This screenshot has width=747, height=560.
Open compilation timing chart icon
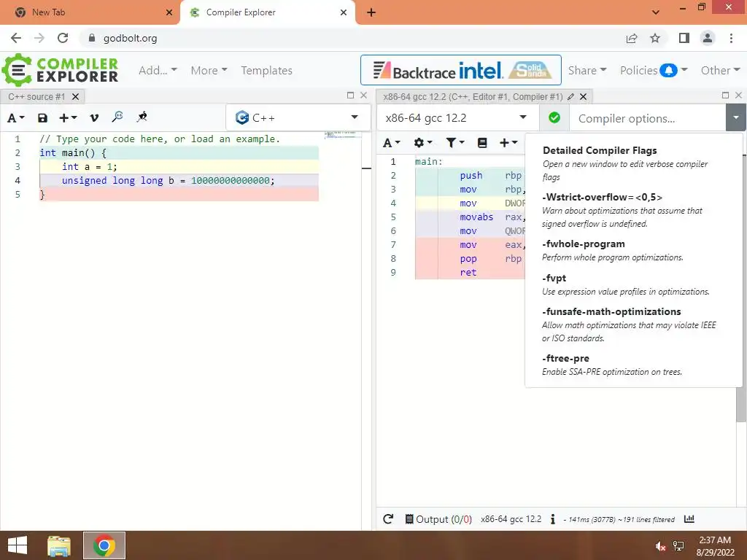(x=689, y=518)
